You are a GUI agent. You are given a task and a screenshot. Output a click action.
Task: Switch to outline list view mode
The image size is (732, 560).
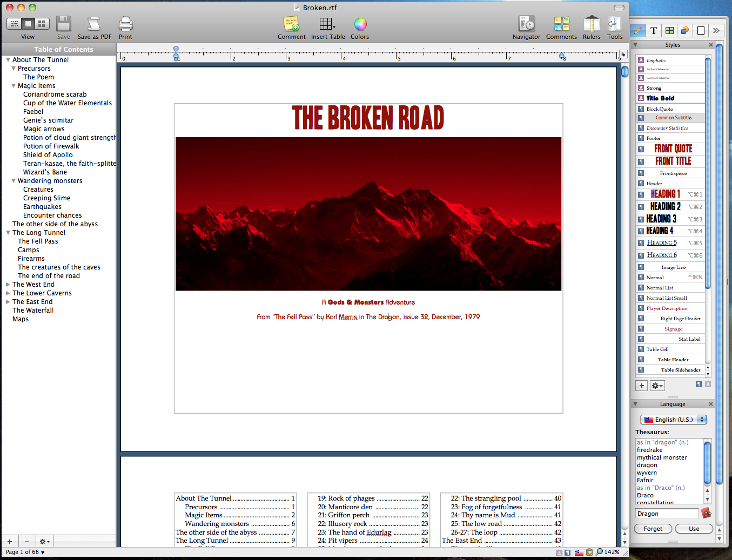(14, 24)
